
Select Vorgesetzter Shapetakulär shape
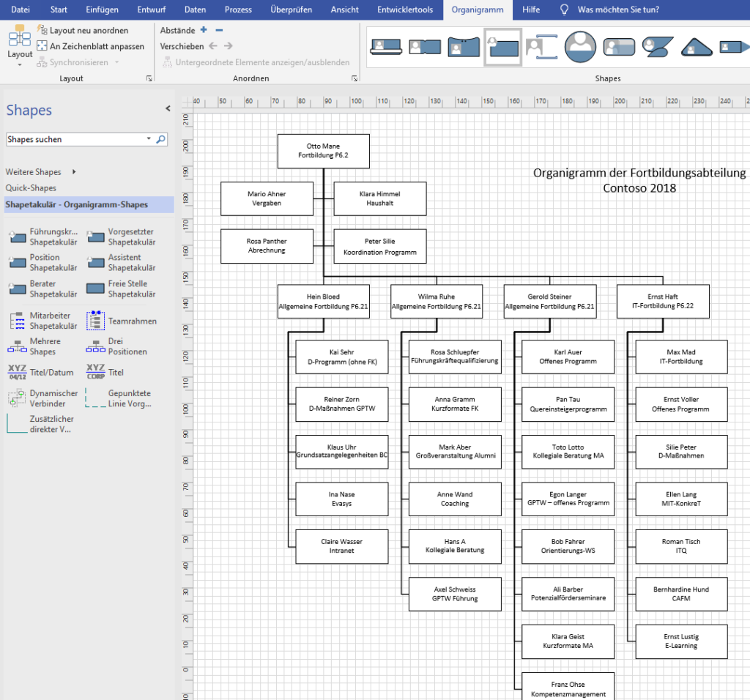click(122, 237)
